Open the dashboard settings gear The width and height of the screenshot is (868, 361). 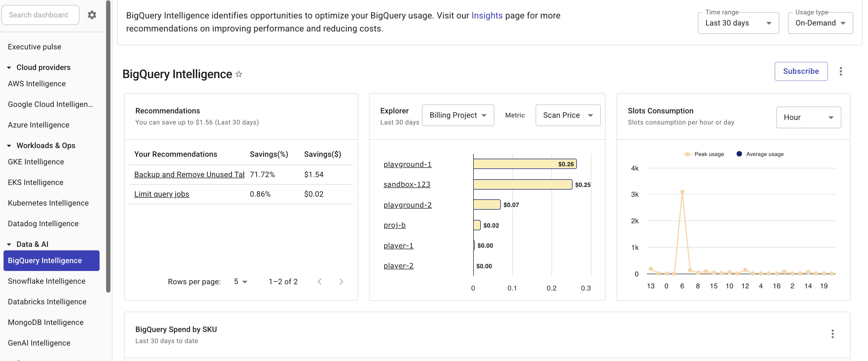pyautogui.click(x=92, y=14)
